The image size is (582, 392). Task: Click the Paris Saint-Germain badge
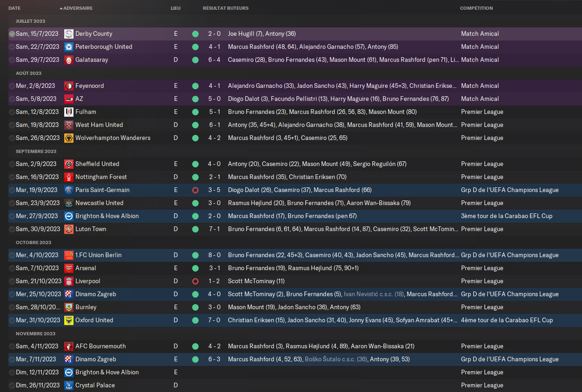[x=69, y=190]
